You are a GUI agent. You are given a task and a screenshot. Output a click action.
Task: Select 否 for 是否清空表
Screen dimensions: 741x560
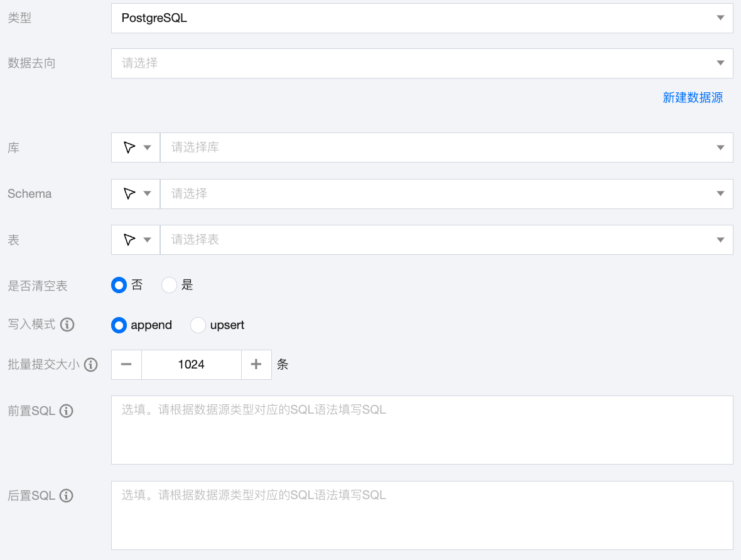pyautogui.click(x=119, y=285)
